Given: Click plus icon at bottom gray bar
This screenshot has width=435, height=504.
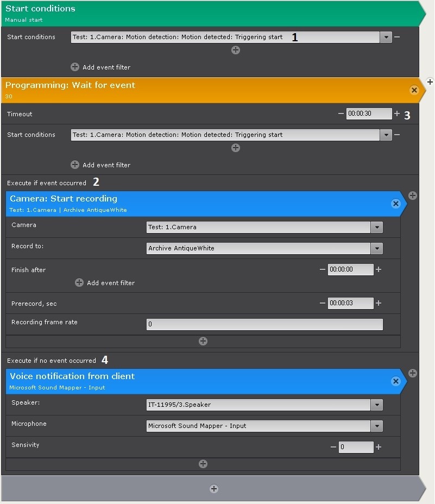Looking at the screenshot, I should (x=214, y=489).
